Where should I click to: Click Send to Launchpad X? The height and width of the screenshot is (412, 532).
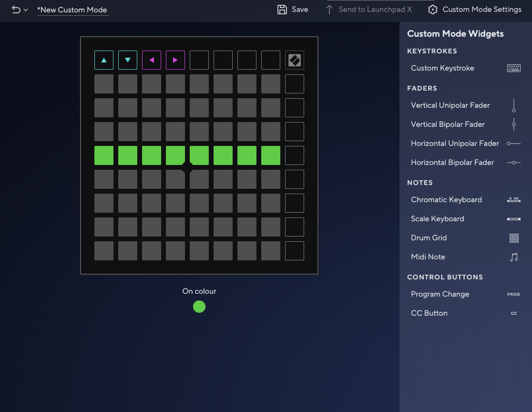tap(368, 10)
